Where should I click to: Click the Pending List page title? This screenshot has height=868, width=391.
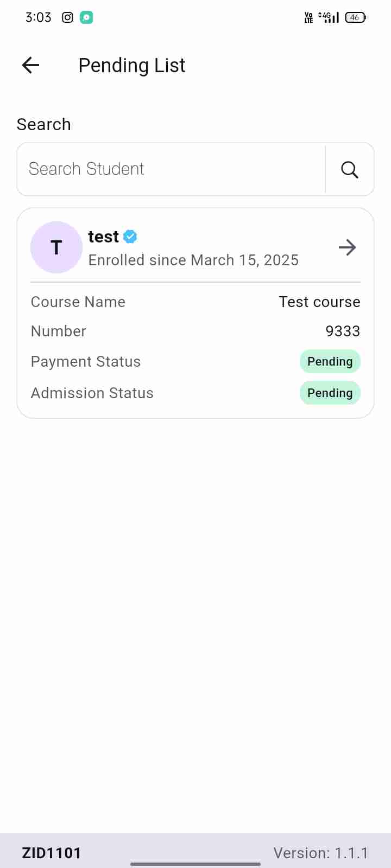[x=132, y=66]
